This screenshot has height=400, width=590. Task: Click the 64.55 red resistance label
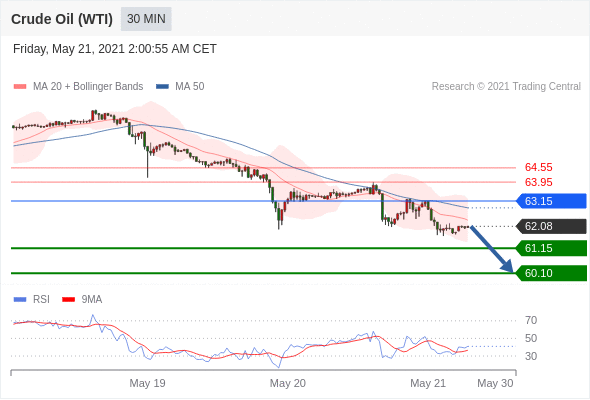(538, 167)
